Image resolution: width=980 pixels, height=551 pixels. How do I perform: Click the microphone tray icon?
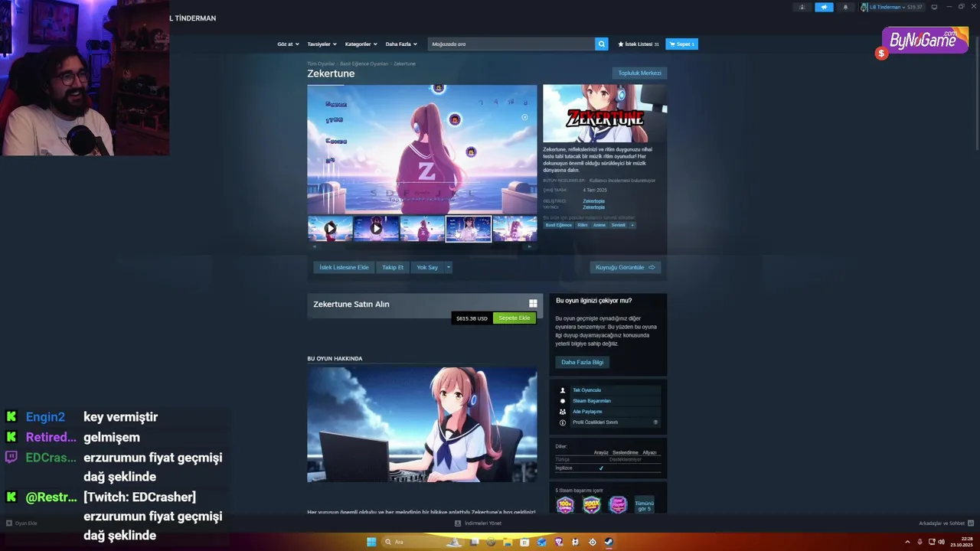921,542
